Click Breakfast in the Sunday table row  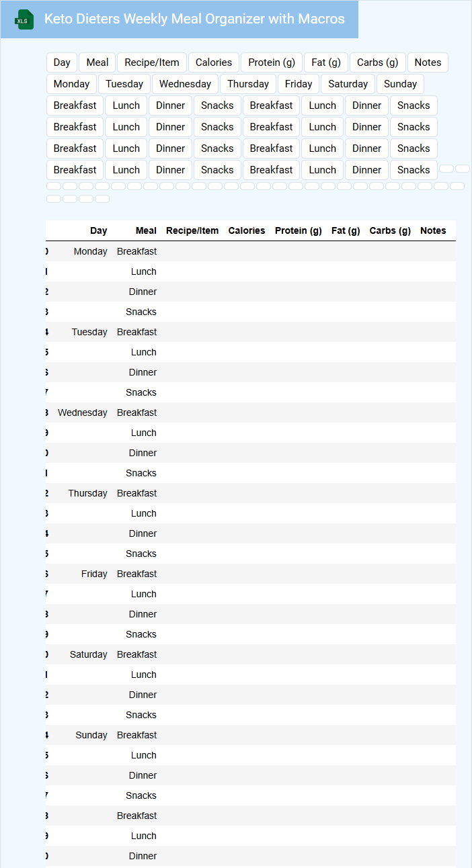point(137,735)
